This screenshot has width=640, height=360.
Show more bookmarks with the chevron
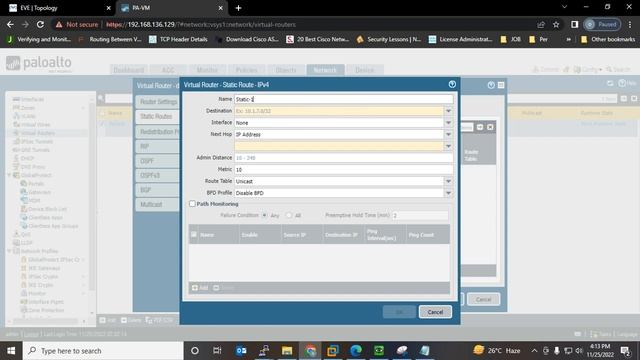pyautogui.click(x=569, y=40)
